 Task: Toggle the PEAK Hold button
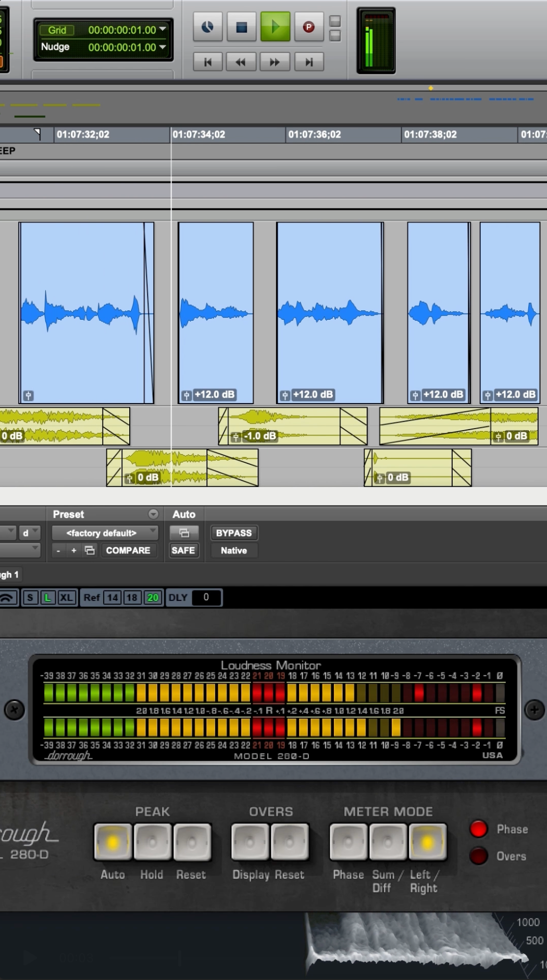point(152,842)
